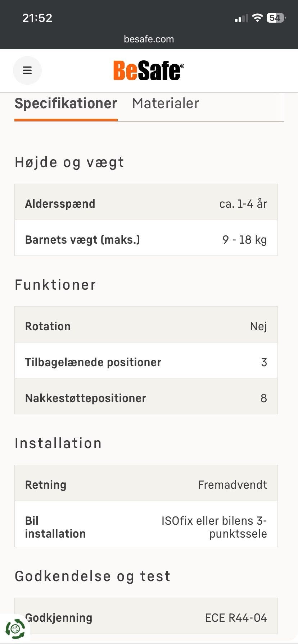Open the hamburger menu
Viewport: 298px width, 644px height.
pos(27,70)
